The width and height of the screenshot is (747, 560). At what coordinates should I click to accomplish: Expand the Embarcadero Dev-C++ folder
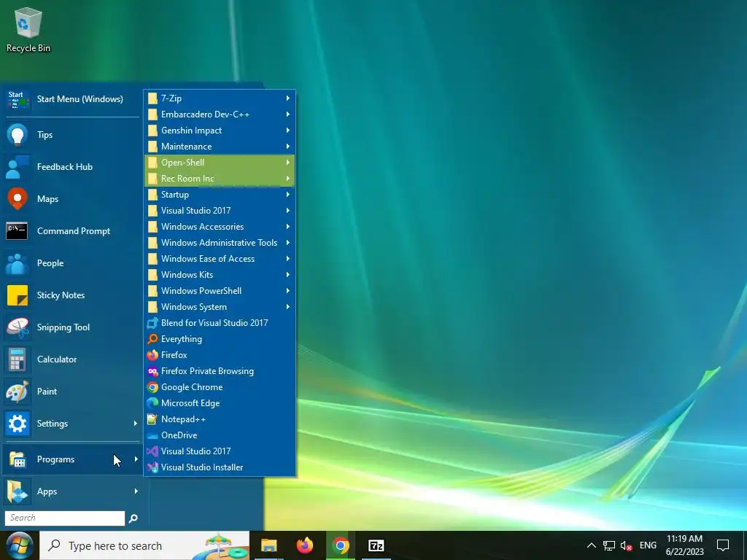pyautogui.click(x=220, y=114)
